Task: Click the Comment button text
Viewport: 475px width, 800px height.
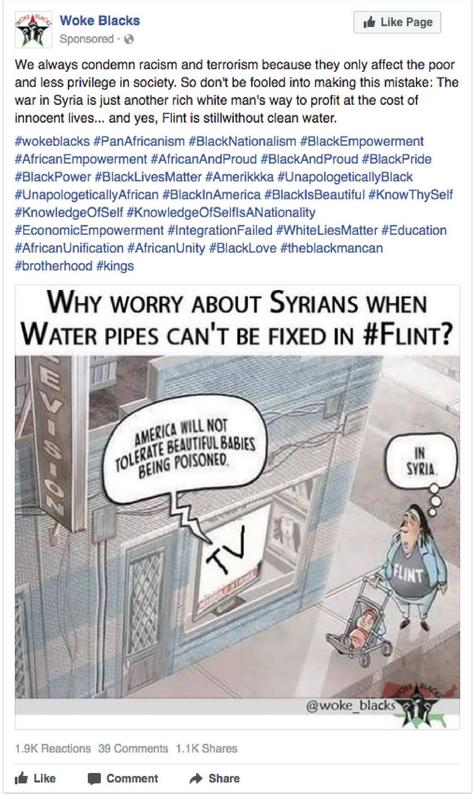Action: coord(132,779)
